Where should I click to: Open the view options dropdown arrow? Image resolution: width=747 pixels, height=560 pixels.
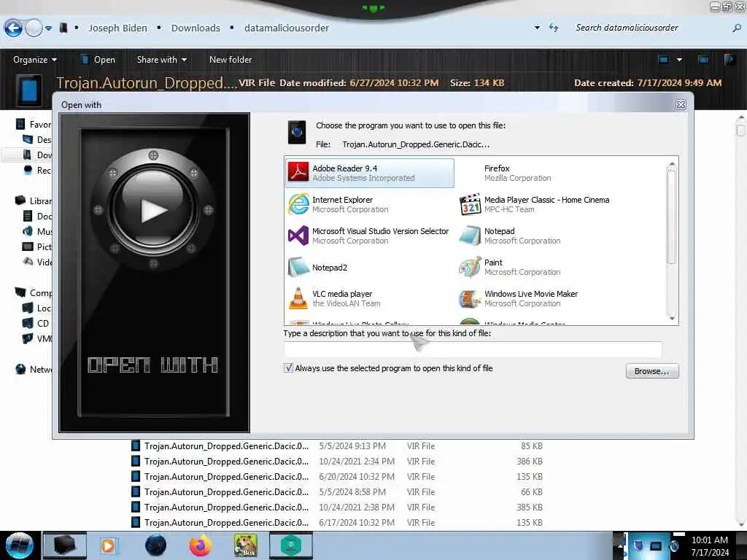point(679,60)
